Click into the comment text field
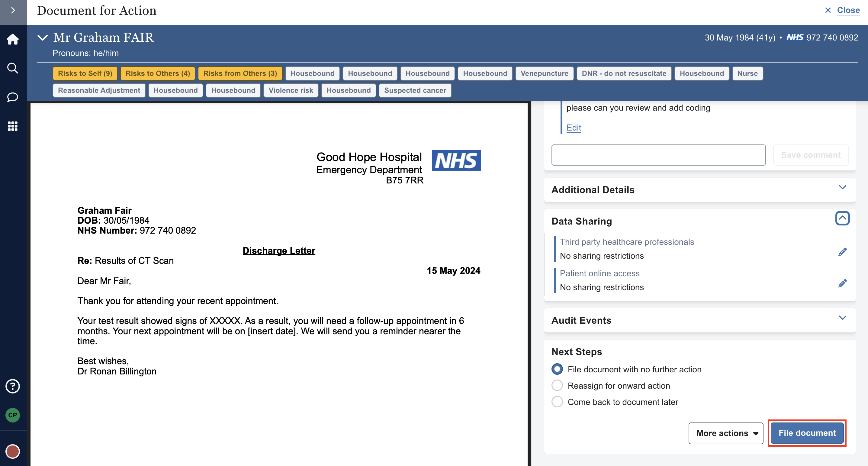The image size is (868, 466). point(658,155)
